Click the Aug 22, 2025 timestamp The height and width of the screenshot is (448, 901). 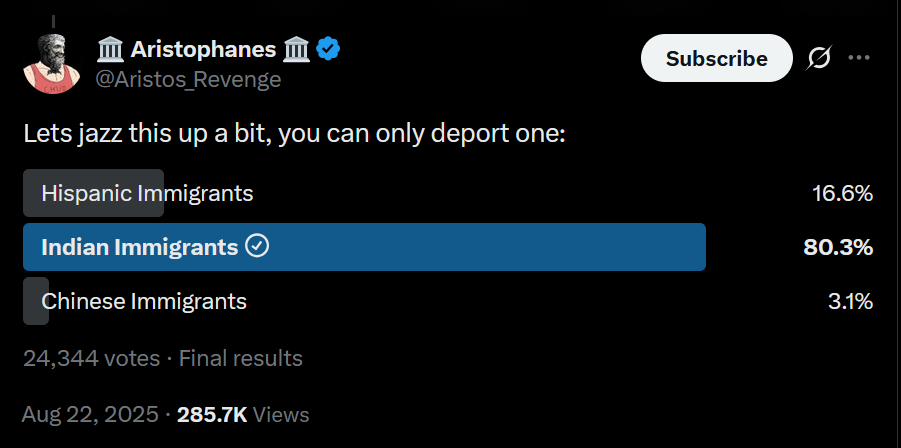[x=90, y=414]
